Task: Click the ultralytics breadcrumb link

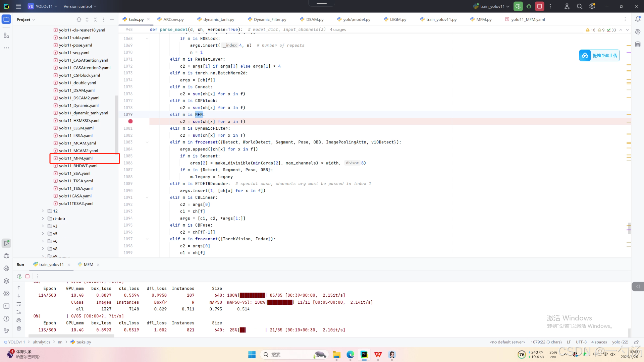Action: (x=41, y=342)
